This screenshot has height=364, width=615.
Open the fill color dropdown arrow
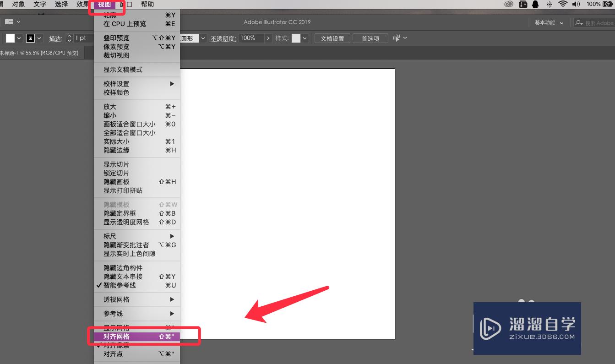19,38
